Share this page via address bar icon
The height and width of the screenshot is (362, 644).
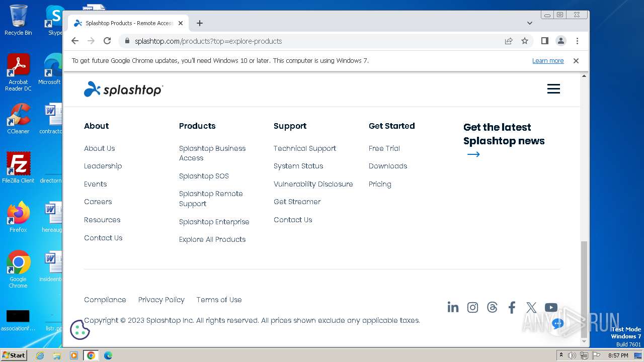(x=509, y=41)
